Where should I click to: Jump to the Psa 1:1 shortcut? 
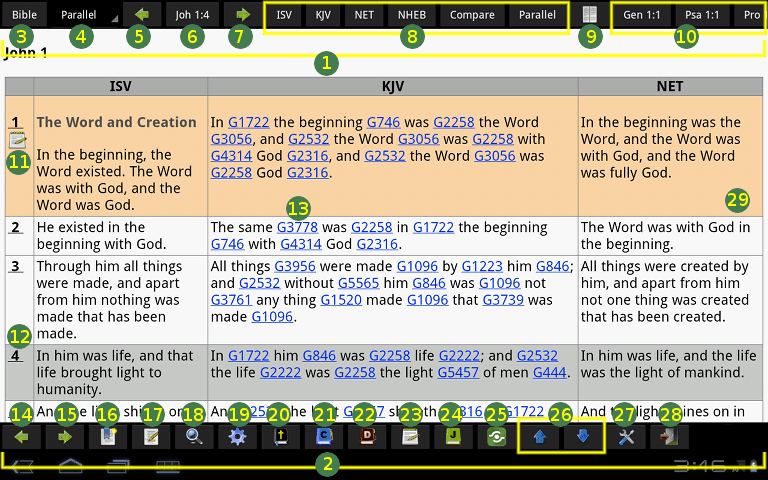(x=702, y=15)
